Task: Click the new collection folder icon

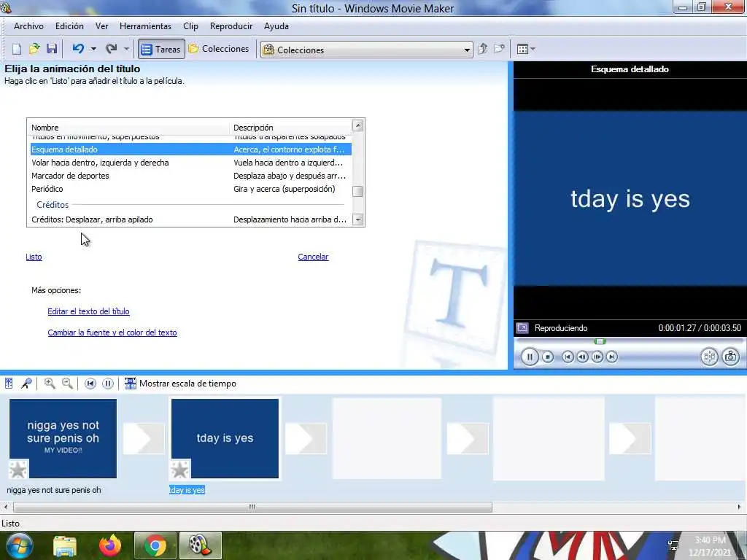Action: (499, 49)
